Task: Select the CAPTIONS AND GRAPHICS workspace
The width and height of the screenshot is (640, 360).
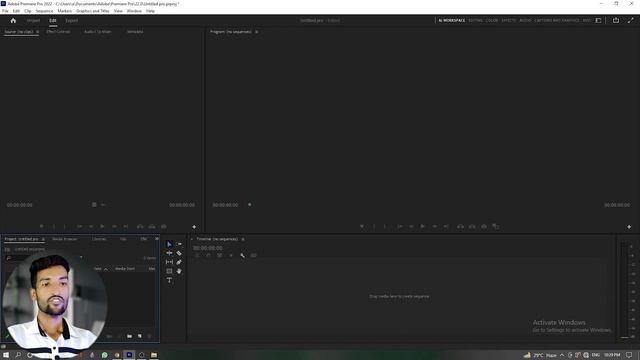Action: point(557,20)
